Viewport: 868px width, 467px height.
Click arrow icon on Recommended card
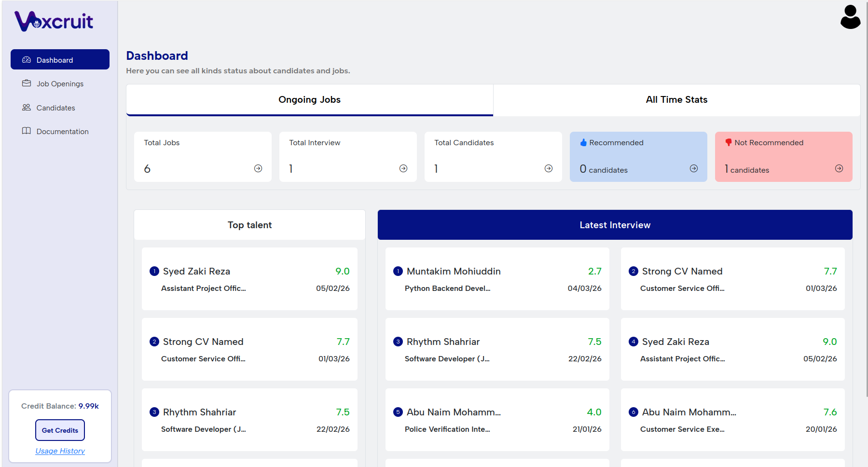point(694,168)
